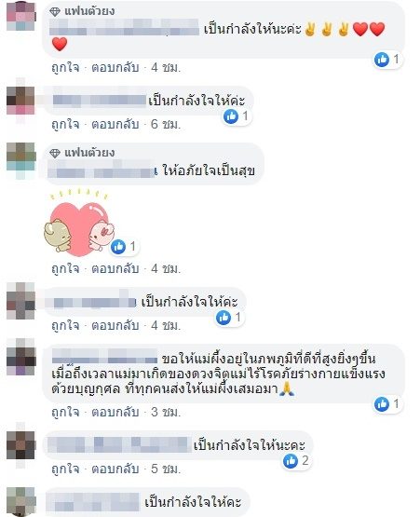The height and width of the screenshot is (517, 420).
Task: Reply to the comment posted 3 ชม. ago
Action: 115,412
